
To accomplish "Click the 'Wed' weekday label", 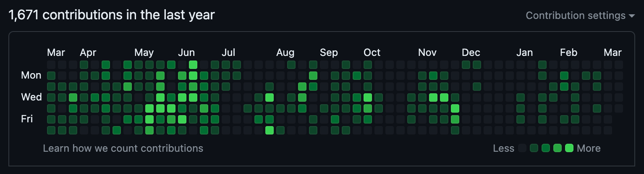I will click(31, 97).
